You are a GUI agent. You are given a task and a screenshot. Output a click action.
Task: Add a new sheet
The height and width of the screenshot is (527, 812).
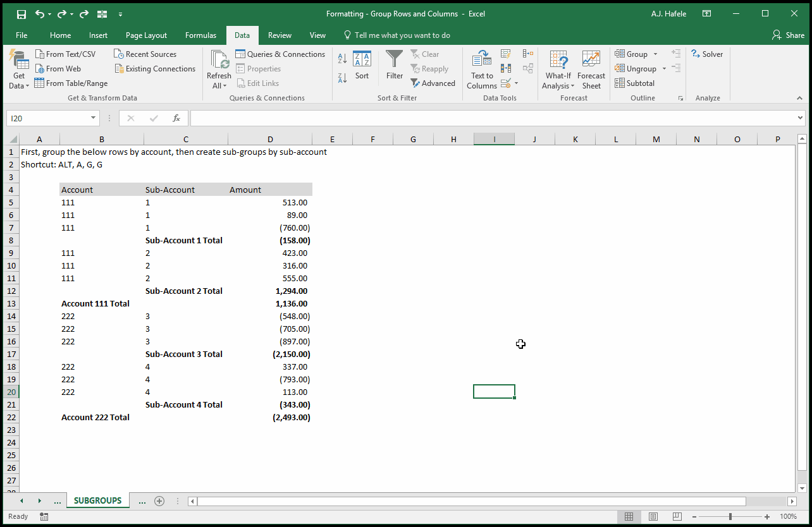(x=159, y=501)
